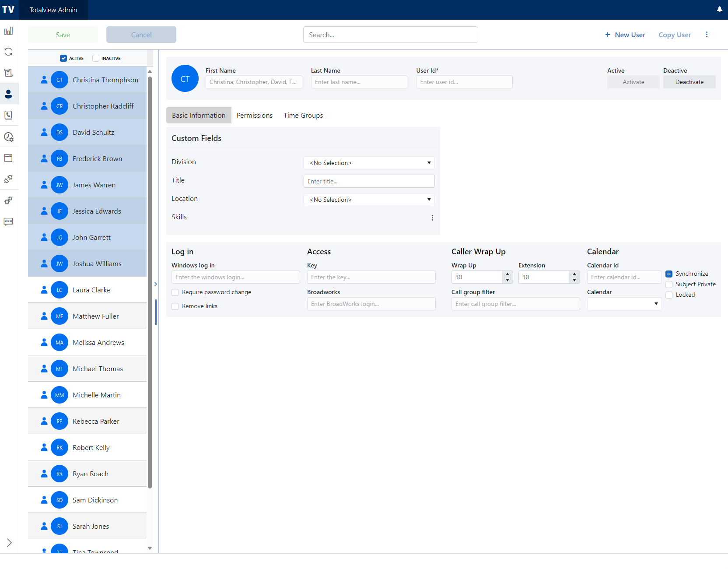Click scroll-up arrow of user list
This screenshot has width=728, height=569.
coord(150,71)
